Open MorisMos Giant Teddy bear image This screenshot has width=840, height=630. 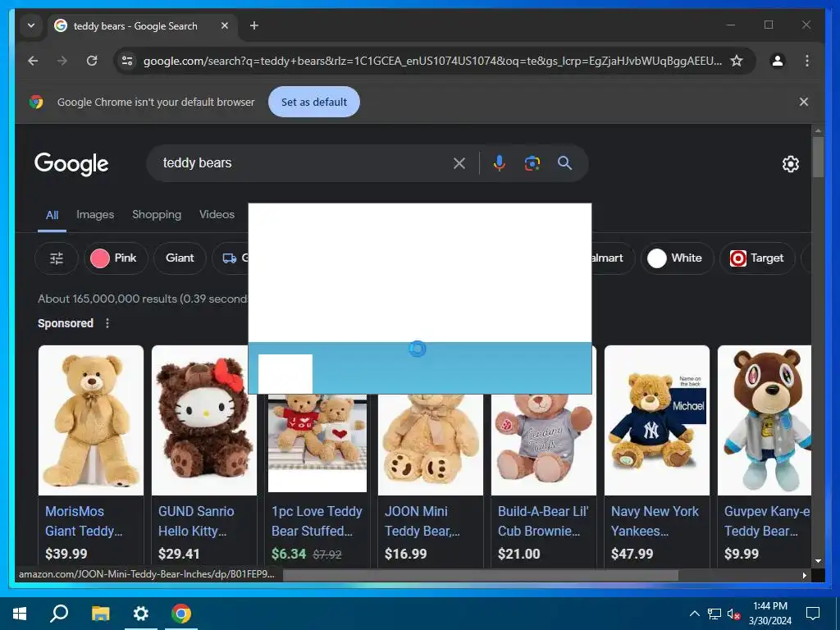91,420
